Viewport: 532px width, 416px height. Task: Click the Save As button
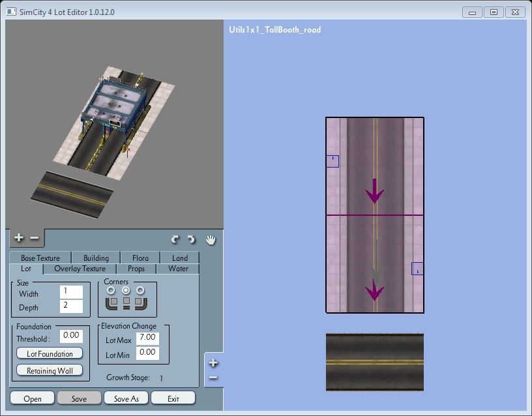point(126,398)
